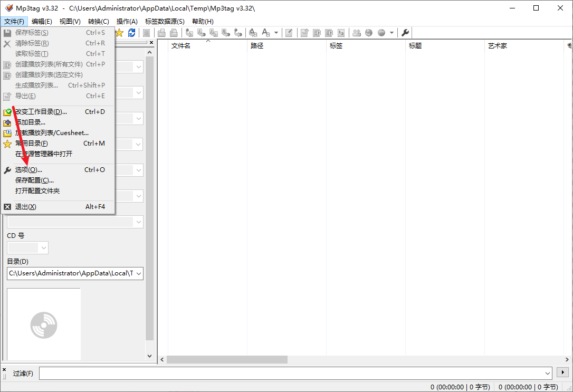Click the blue refresh arrows toolbar icon
Screen dimensions: 573x392
[131, 33]
